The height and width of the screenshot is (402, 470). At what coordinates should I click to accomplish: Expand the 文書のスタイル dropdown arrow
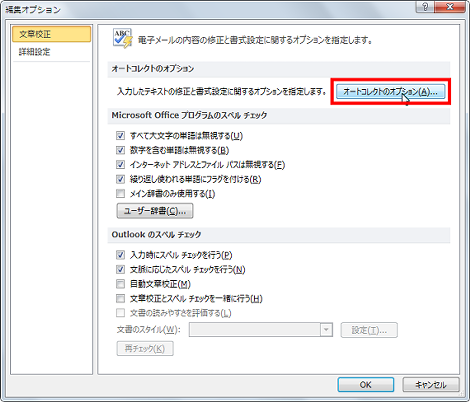(326, 330)
